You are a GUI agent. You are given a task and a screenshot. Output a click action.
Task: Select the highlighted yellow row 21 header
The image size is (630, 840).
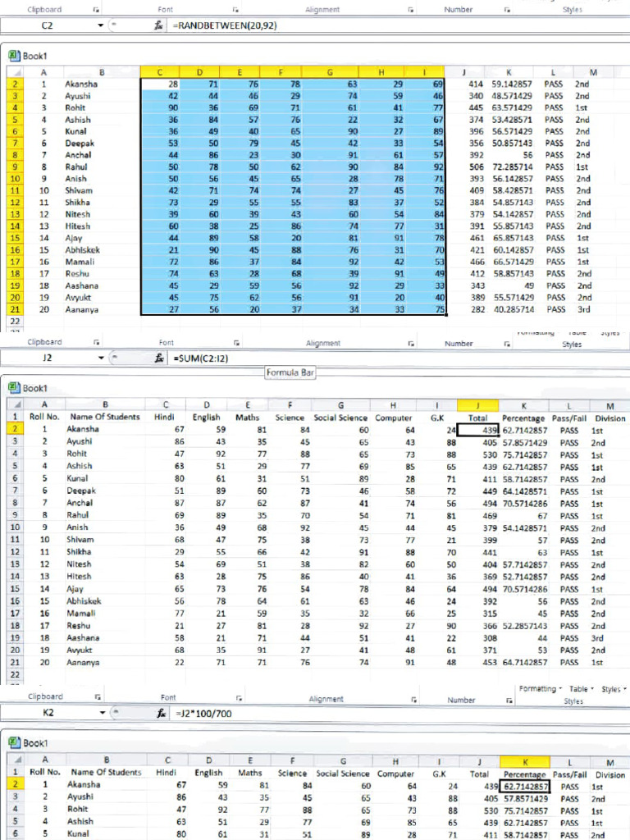point(15,309)
